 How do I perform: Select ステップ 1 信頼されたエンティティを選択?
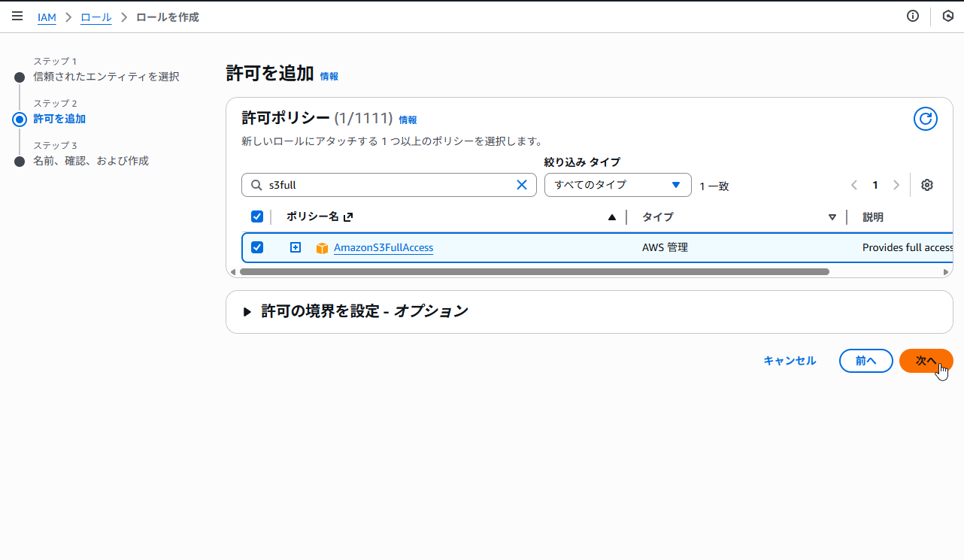coord(105,77)
